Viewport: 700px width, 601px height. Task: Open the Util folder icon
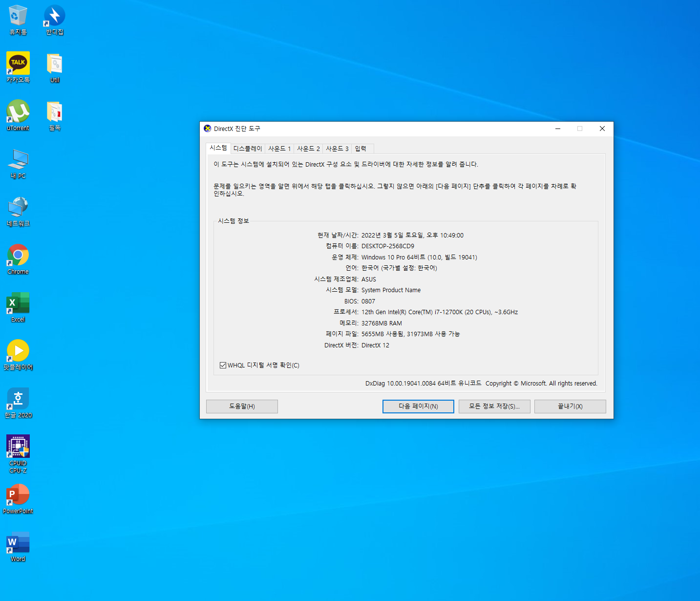coord(55,67)
